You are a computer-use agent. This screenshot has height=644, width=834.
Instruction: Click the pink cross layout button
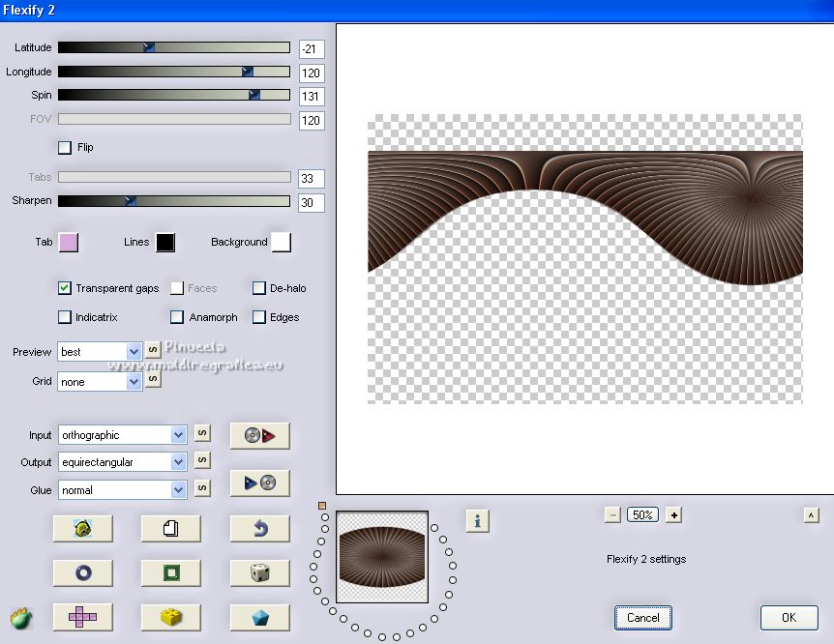[83, 618]
